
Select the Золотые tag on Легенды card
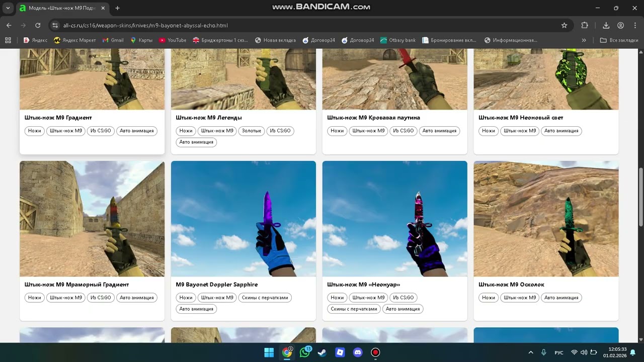[252, 131]
